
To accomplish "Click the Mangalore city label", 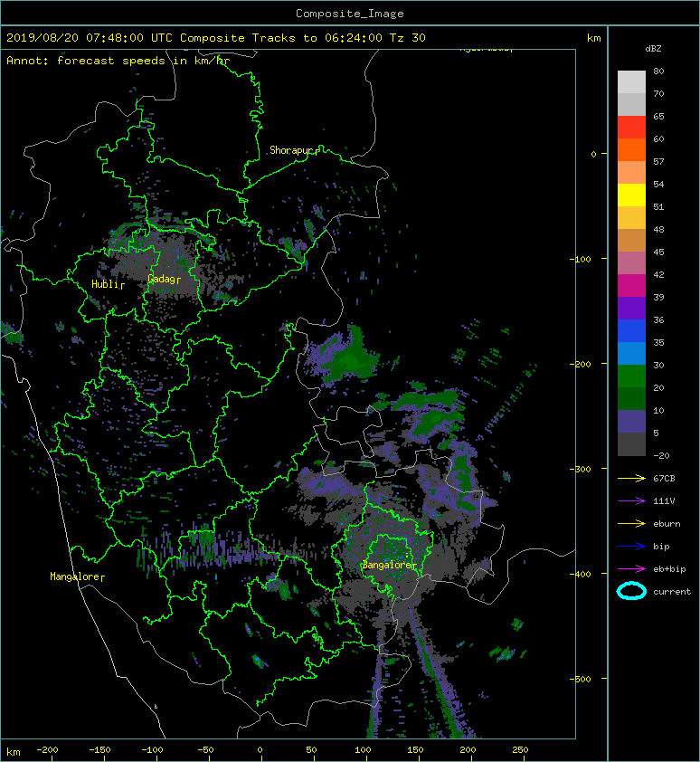I will [x=75, y=576].
